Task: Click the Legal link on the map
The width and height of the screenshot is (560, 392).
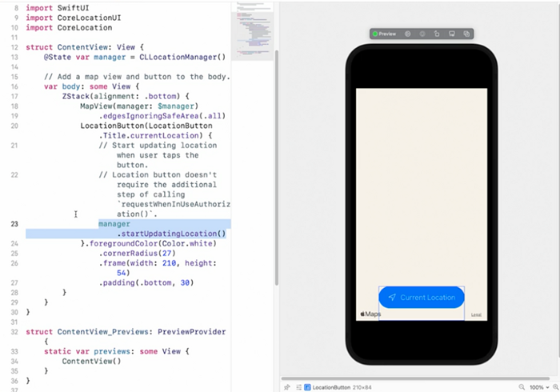Action: coord(477,314)
